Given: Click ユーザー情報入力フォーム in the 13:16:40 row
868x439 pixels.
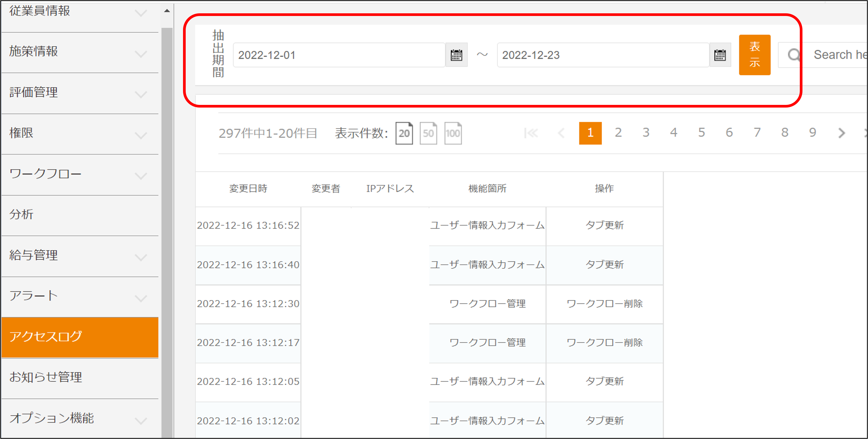Looking at the screenshot, I should [487, 265].
